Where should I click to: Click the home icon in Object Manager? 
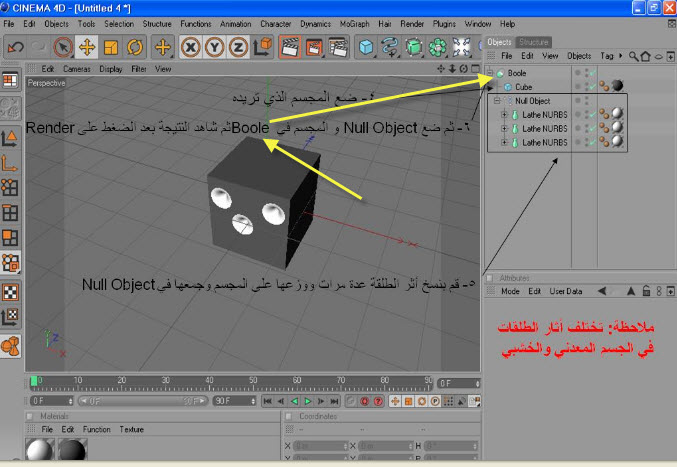pos(645,56)
